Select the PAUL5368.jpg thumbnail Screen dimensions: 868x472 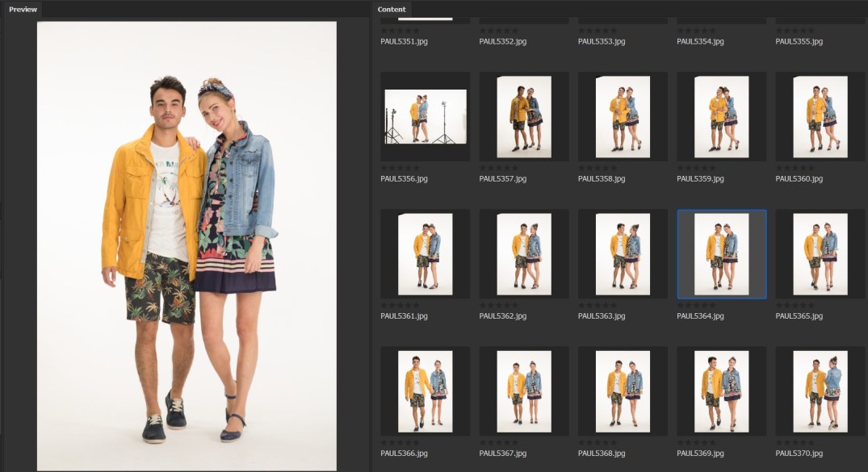click(x=623, y=391)
